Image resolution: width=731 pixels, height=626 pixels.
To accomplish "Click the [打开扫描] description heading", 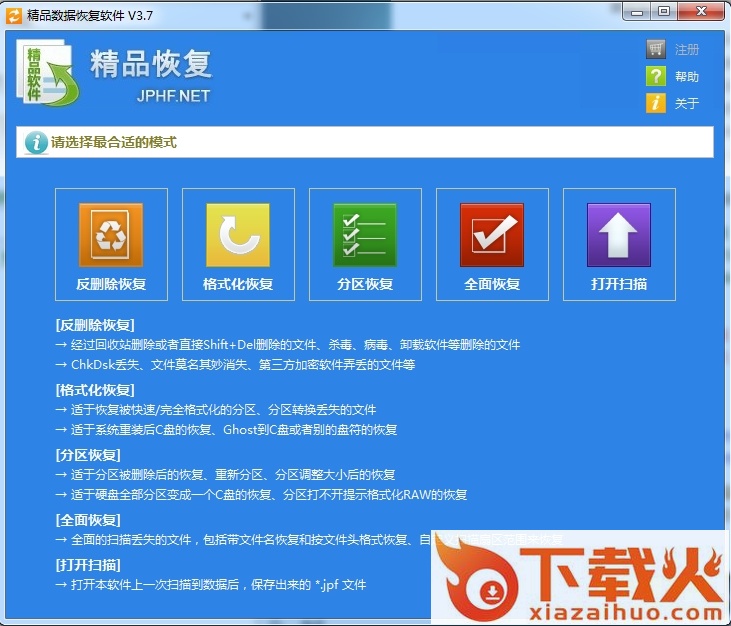I will (88, 565).
